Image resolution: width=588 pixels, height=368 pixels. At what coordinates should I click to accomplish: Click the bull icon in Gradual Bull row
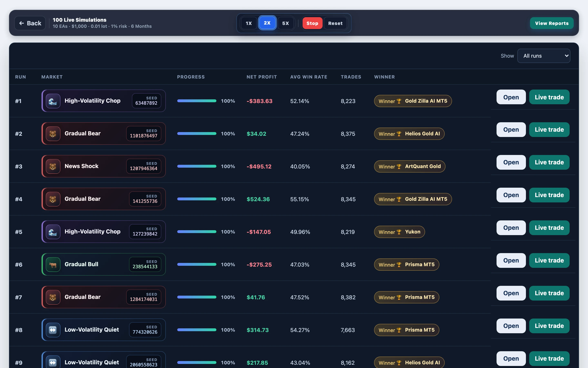click(53, 264)
